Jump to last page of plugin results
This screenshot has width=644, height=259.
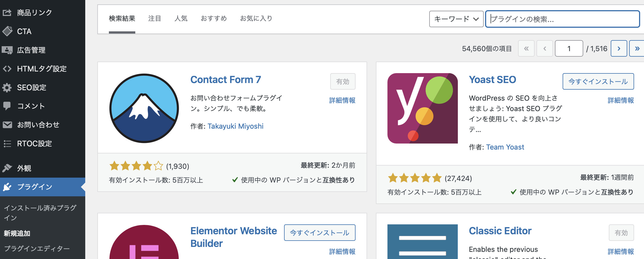point(637,48)
